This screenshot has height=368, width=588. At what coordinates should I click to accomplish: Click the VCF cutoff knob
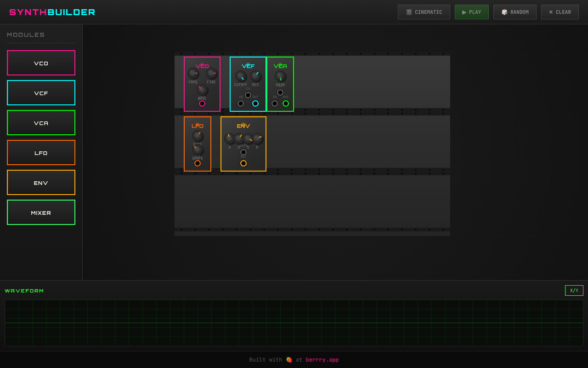point(241,77)
